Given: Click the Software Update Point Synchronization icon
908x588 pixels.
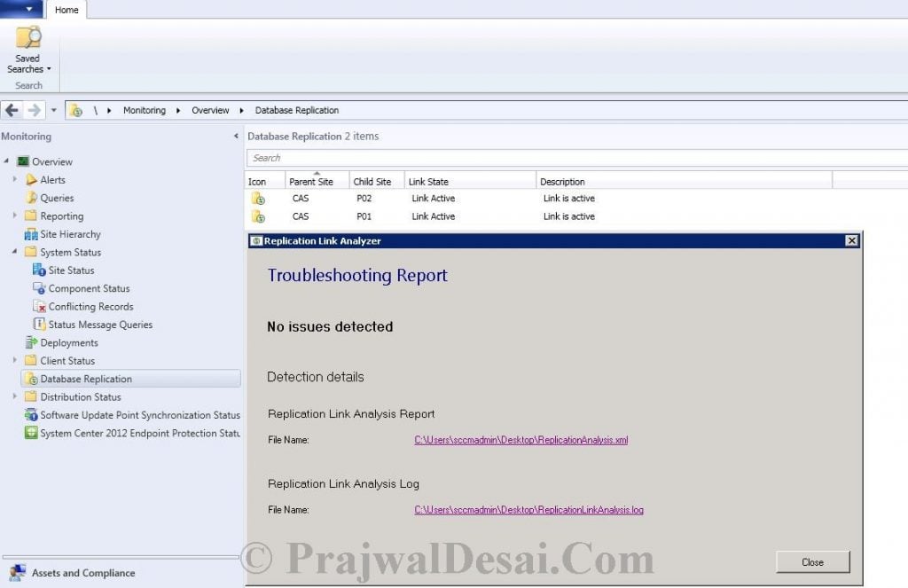Looking at the screenshot, I should pyautogui.click(x=31, y=415).
